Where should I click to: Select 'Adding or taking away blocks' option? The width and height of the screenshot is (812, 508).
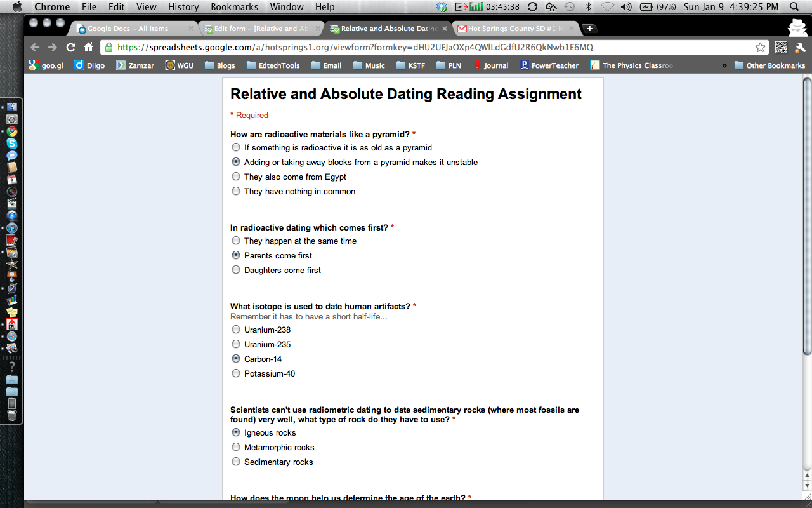click(x=236, y=162)
